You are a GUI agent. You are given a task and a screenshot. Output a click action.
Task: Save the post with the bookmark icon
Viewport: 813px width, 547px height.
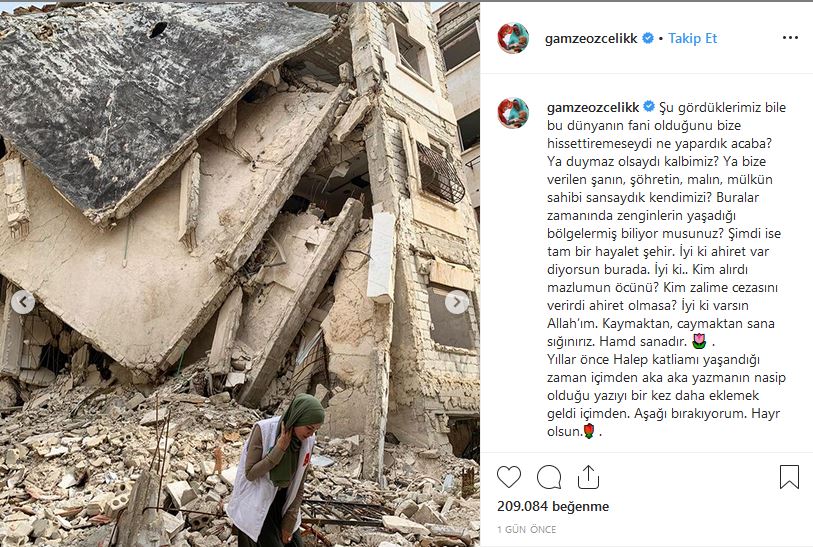tap(789, 476)
